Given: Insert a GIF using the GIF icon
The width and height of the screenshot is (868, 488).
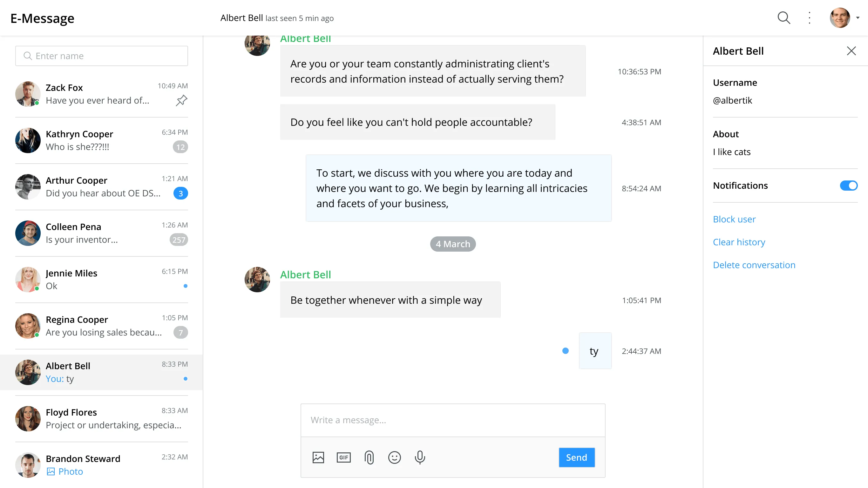Looking at the screenshot, I should 343,457.
